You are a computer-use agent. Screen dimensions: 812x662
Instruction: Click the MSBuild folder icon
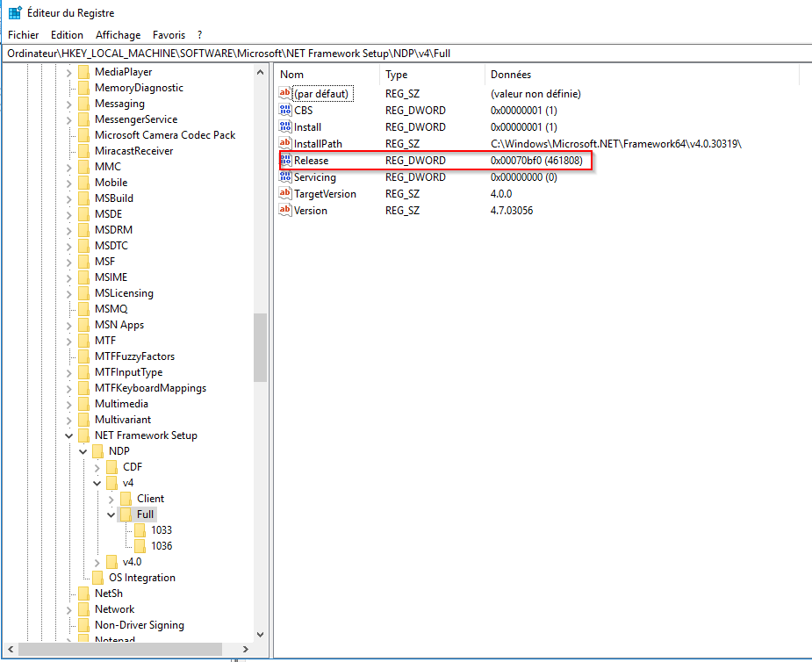pos(84,198)
